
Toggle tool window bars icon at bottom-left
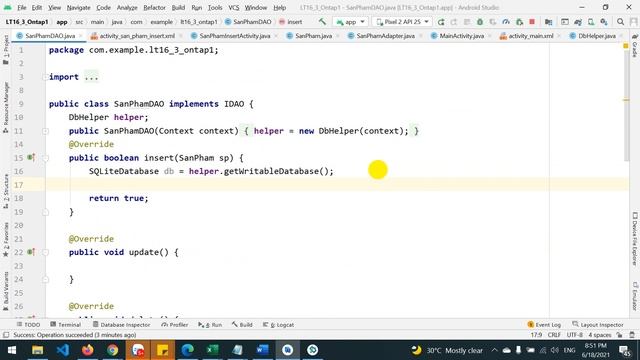click(x=6, y=335)
